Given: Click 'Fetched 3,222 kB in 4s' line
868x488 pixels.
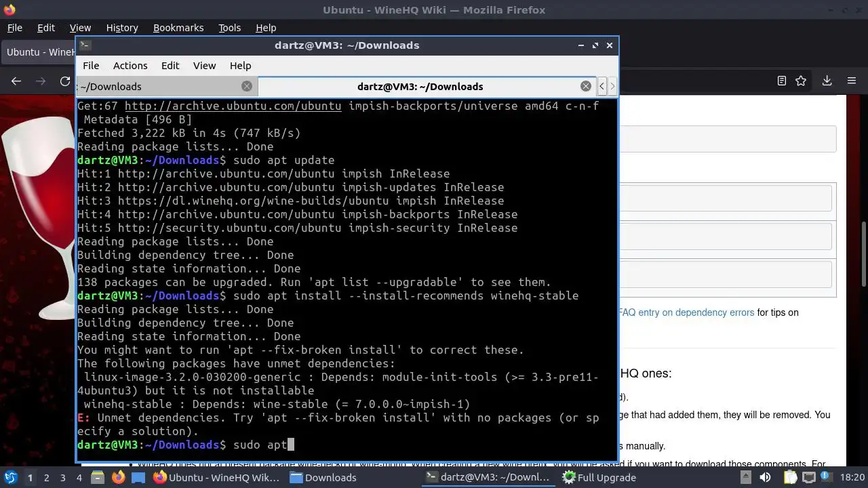Looking at the screenshot, I should click(189, 133).
